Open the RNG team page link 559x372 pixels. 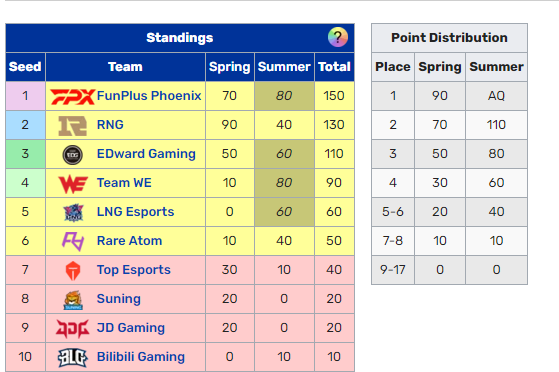[x=110, y=124]
